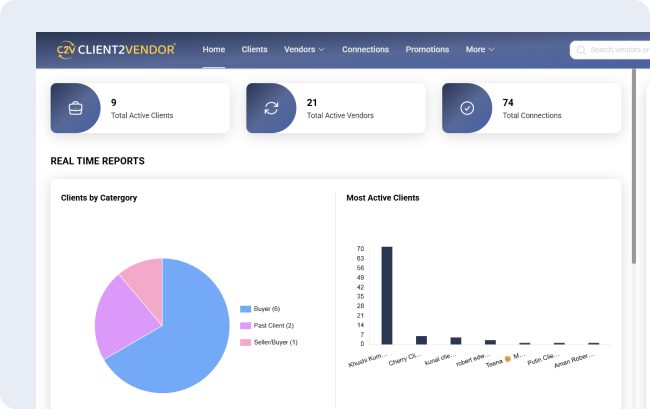Image resolution: width=650 pixels, height=409 pixels.
Task: Click the checkmark icon for Total Connections
Action: pyautogui.click(x=467, y=108)
